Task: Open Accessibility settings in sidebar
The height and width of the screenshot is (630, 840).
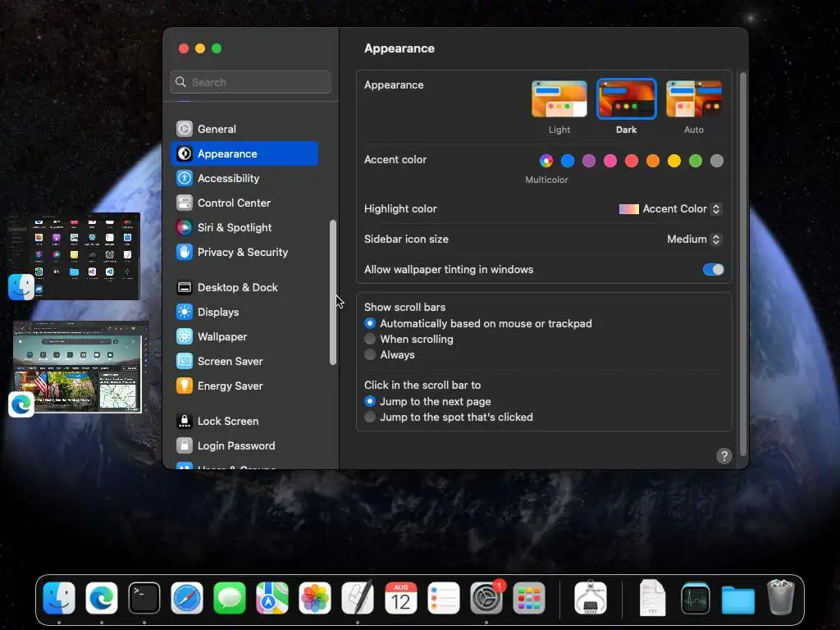Action: click(x=244, y=178)
